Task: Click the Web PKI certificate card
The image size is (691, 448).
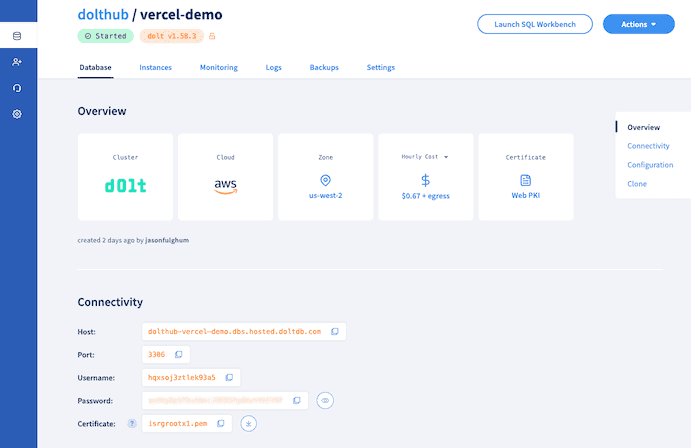Action: click(525, 177)
